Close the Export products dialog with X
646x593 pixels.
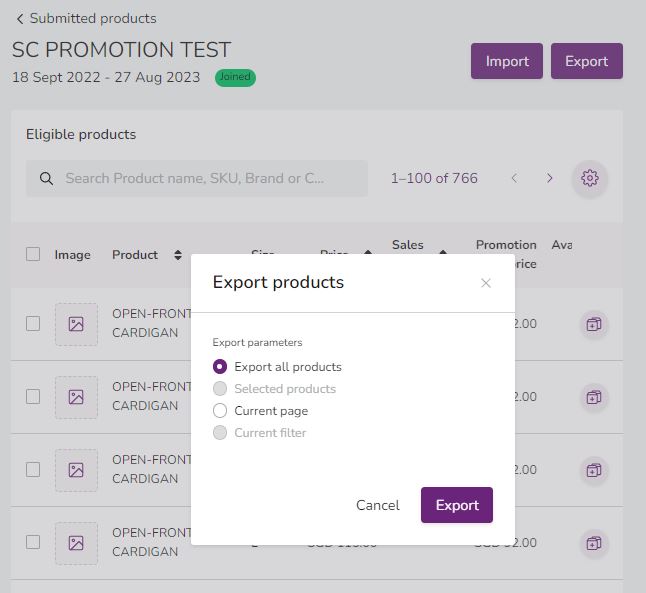(x=486, y=283)
